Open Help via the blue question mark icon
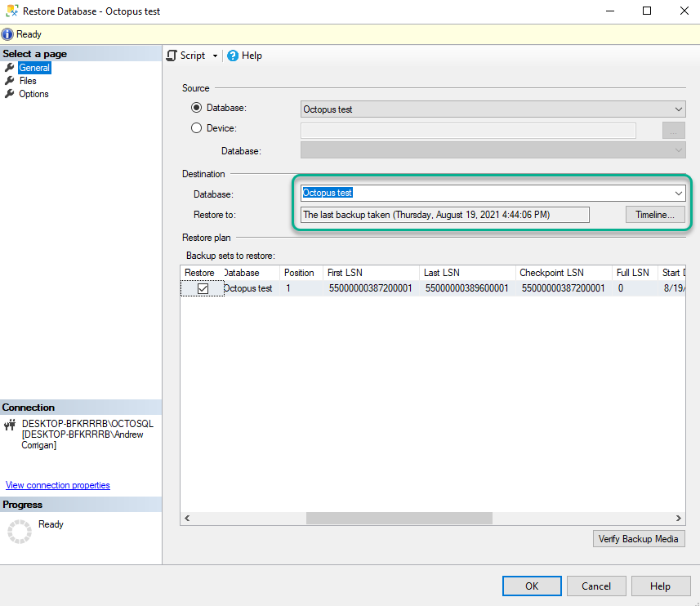This screenshot has height=606, width=700. [234, 56]
